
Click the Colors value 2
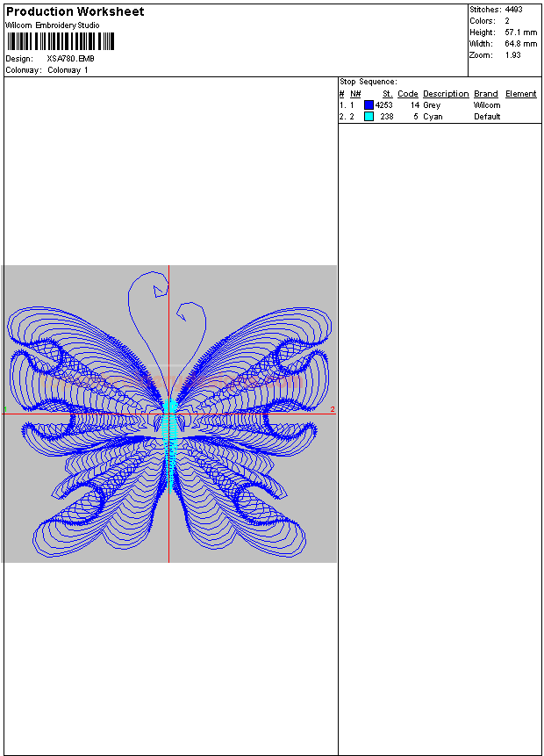coord(507,21)
